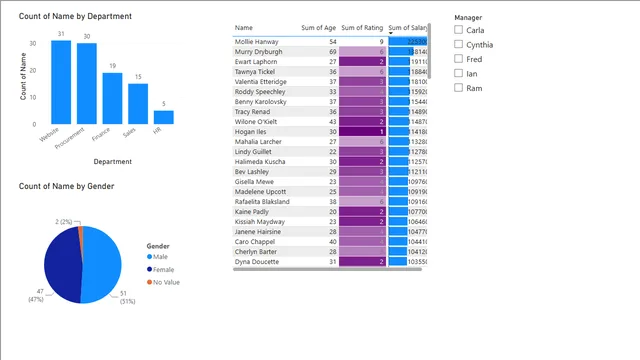Click Janene Hairsine name cell
The image size is (640, 360).
click(258, 232)
